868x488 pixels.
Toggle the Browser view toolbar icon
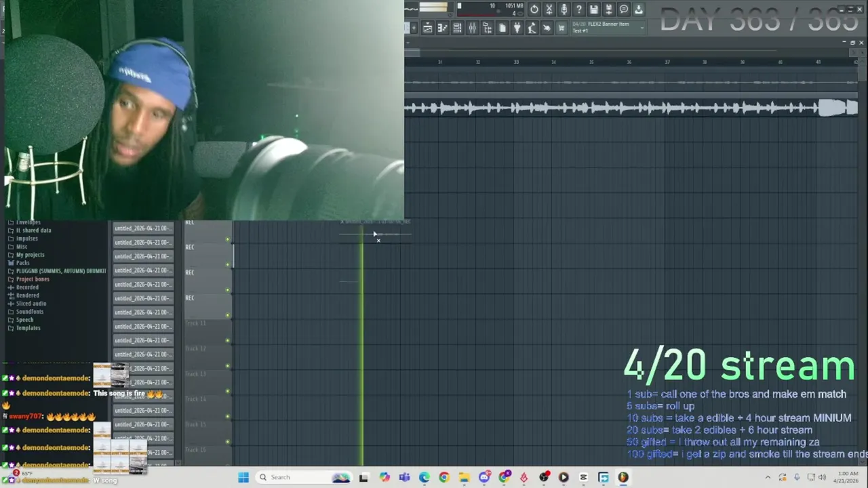click(x=487, y=28)
